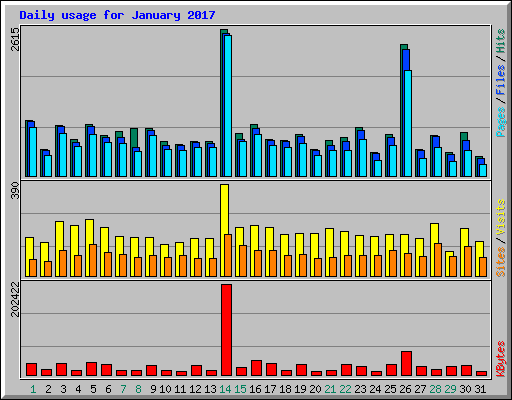Click day 20 on the x-axis
Screen dimensions: 512x400
coord(315,389)
